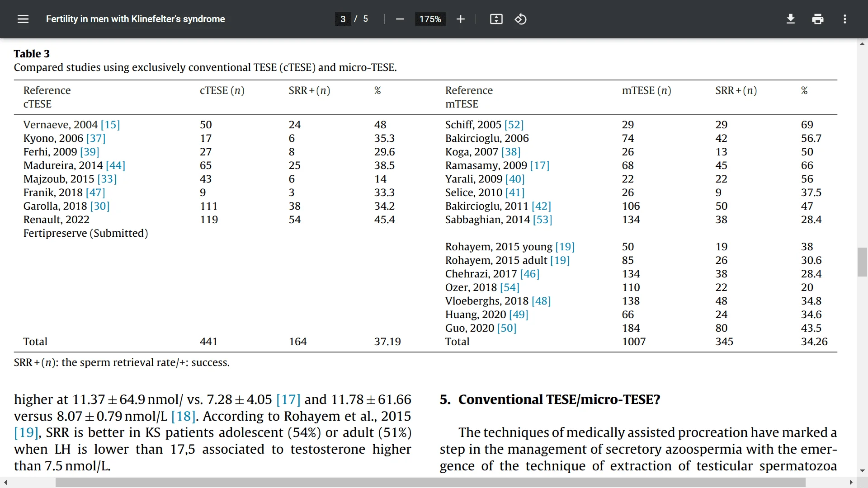
Task: Zoom in with the plus button
Action: (460, 19)
